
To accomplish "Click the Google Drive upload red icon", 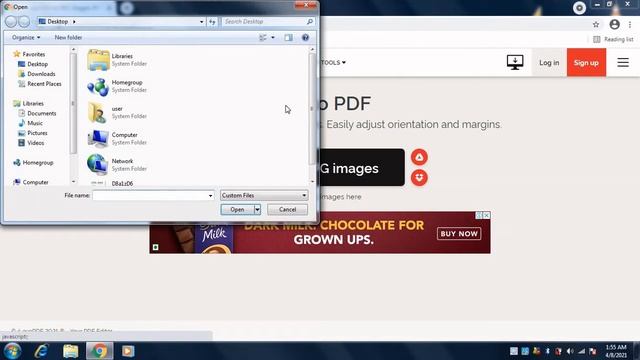I will pyautogui.click(x=419, y=157).
